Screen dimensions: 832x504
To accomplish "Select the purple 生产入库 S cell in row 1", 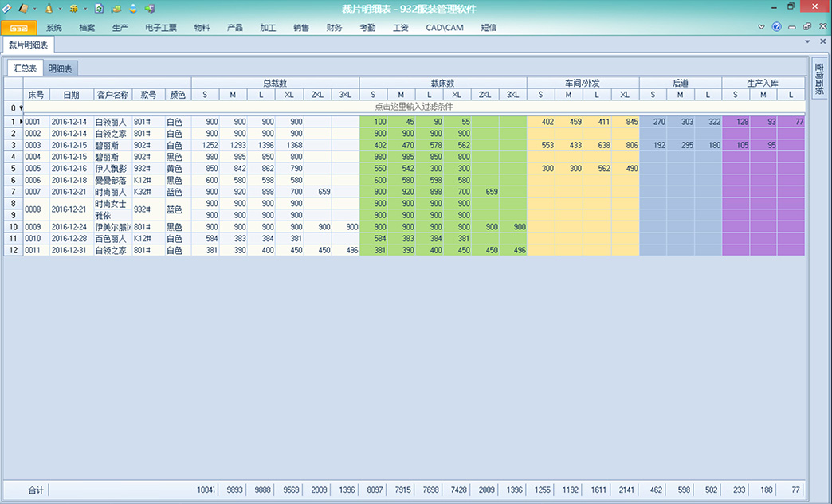I will (x=736, y=122).
